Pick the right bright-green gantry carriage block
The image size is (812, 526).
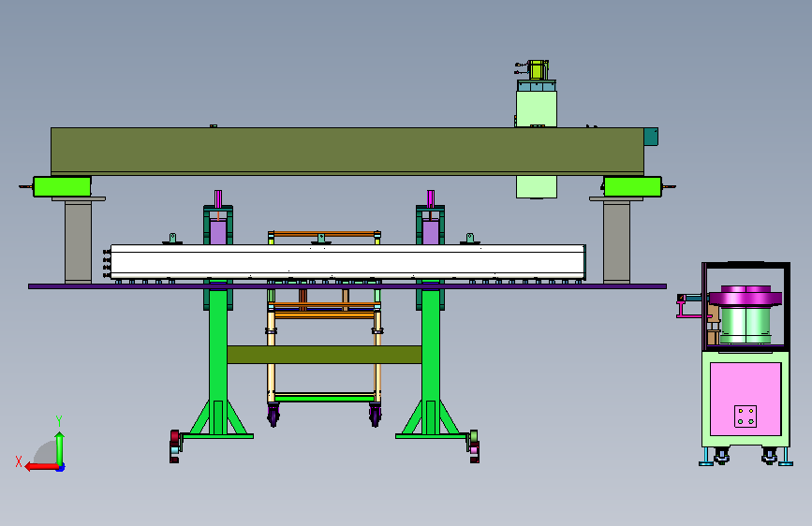(633, 186)
